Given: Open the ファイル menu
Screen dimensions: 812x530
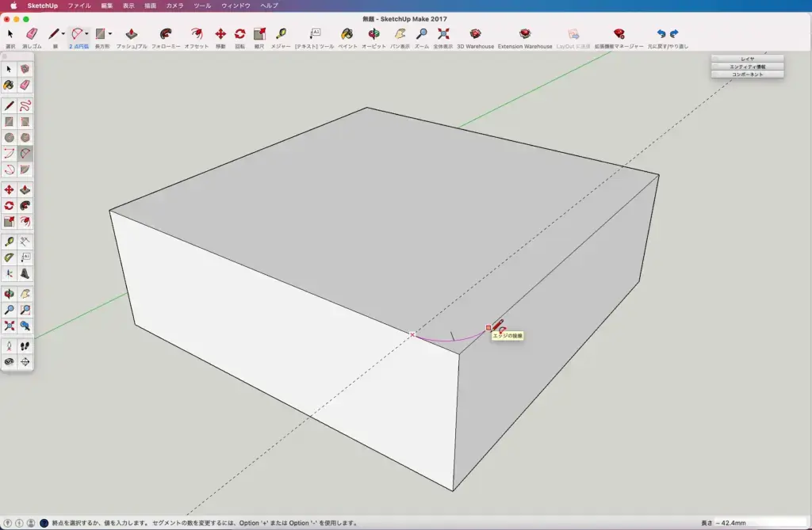Looking at the screenshot, I should coord(79,6).
